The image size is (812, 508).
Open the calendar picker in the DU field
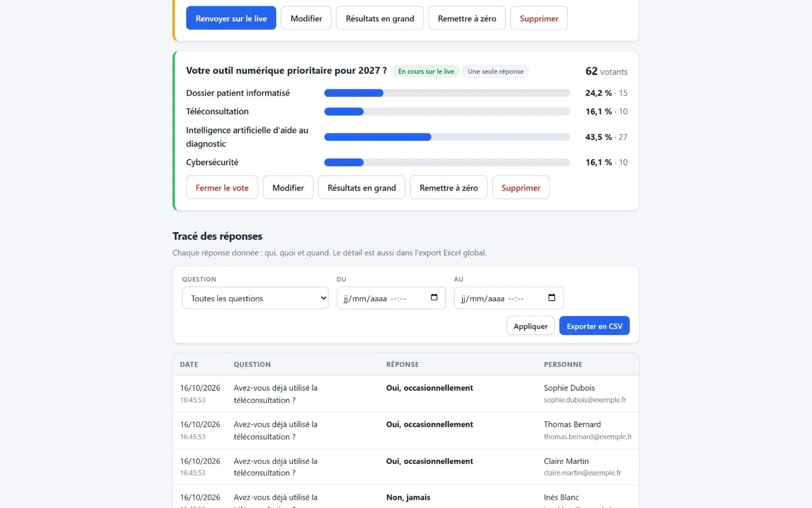[x=434, y=298]
